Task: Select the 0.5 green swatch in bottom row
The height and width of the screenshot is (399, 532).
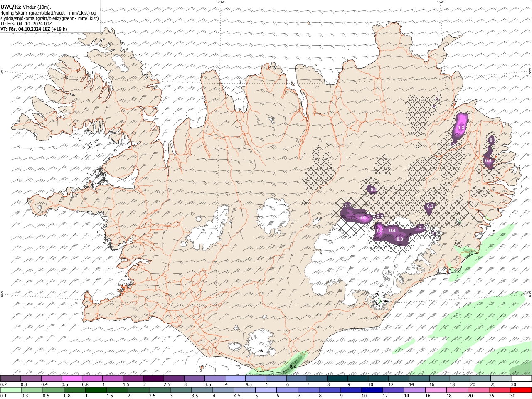Action: (54, 390)
